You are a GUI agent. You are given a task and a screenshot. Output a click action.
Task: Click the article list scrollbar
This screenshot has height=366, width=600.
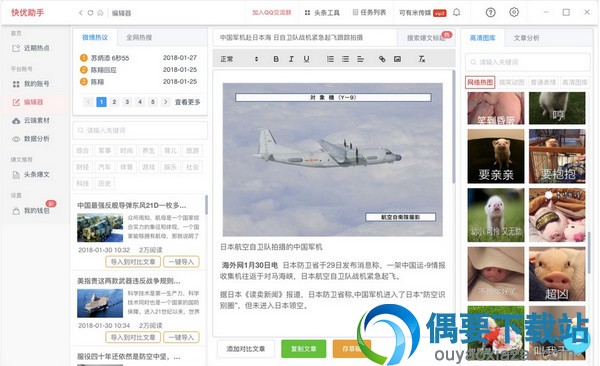pyautogui.click(x=207, y=205)
